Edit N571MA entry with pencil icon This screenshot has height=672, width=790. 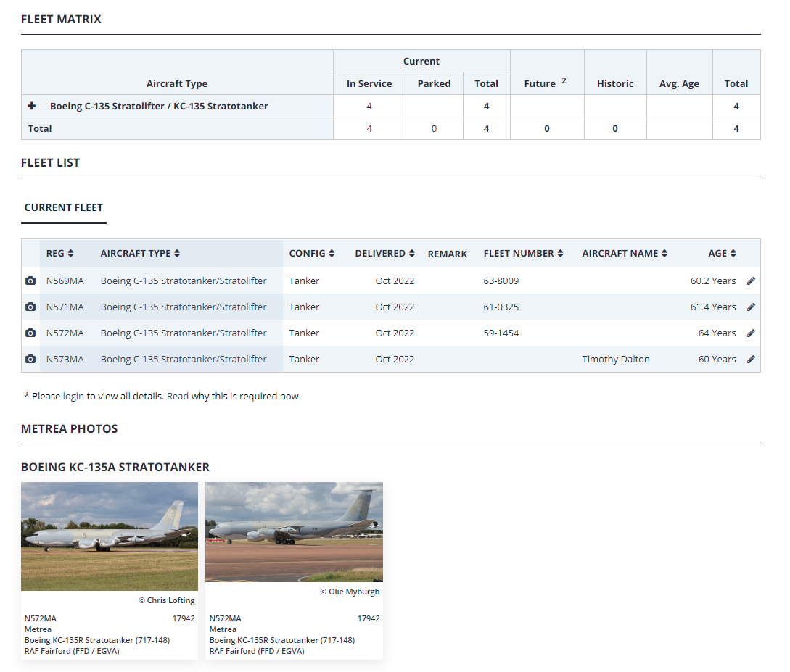point(751,307)
